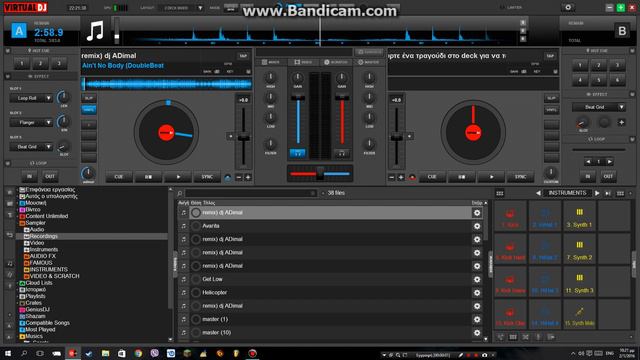Toggle the headphone cue button under right fader
Viewport: 640px width, 360px height.
point(342,153)
